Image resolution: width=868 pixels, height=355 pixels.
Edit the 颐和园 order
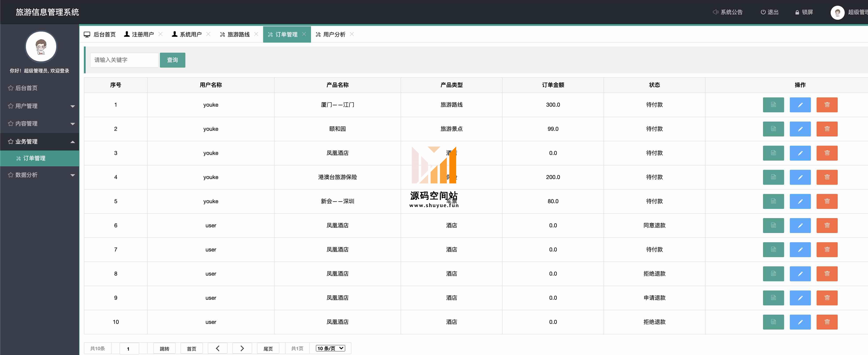click(800, 129)
